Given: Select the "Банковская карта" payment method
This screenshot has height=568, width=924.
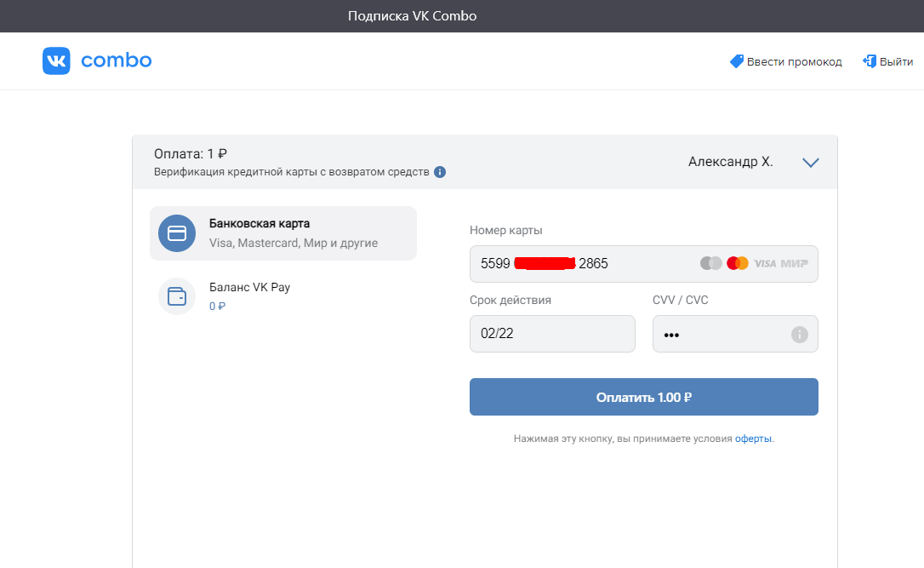Looking at the screenshot, I should pos(283,233).
